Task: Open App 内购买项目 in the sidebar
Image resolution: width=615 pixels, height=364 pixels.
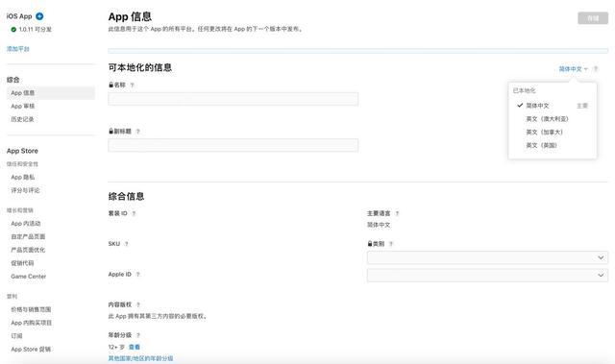Action: 32,323
